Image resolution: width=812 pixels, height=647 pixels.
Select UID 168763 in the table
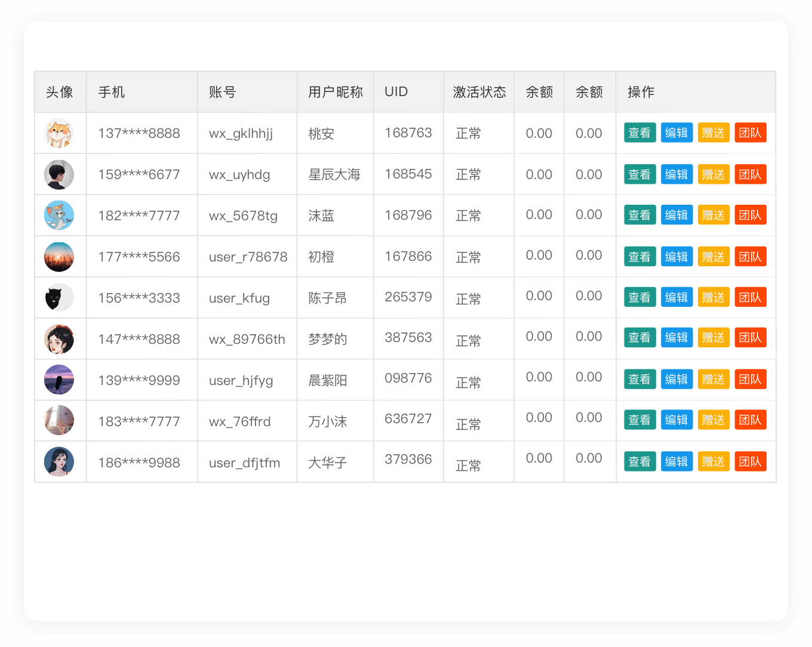(408, 133)
